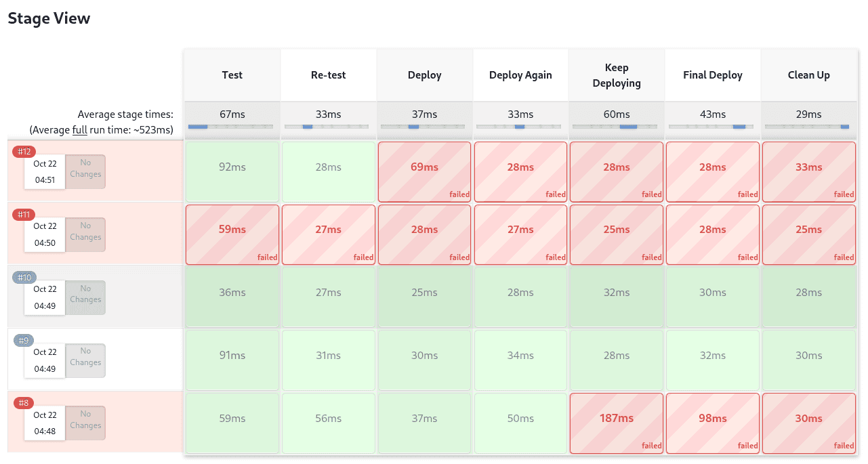Click the #9 build number badge

pyautogui.click(x=23, y=340)
